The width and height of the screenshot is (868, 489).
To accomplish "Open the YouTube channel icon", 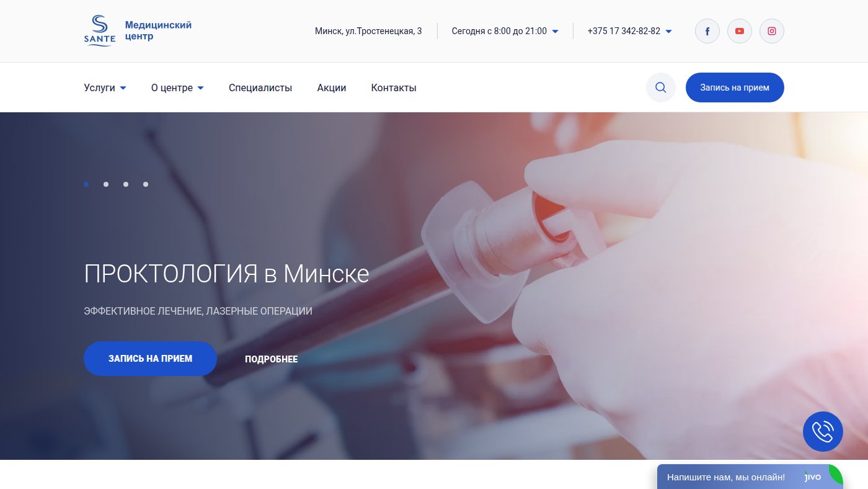I will (740, 31).
